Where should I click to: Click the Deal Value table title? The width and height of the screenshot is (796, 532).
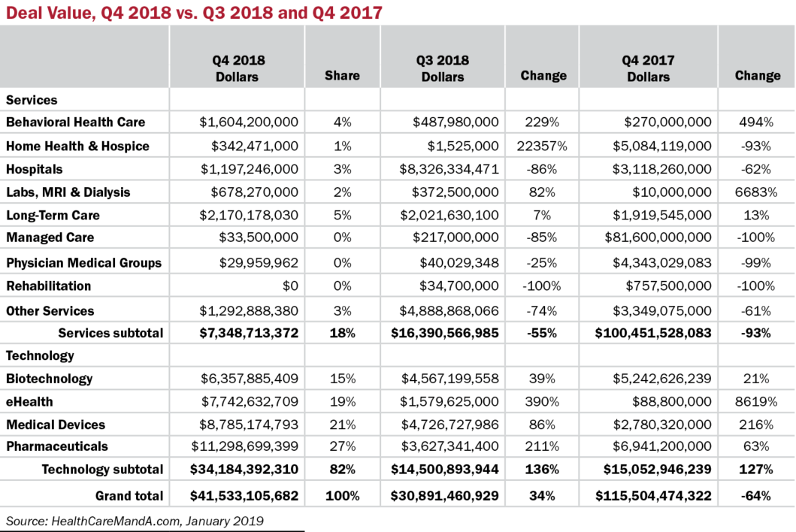pyautogui.click(x=194, y=12)
